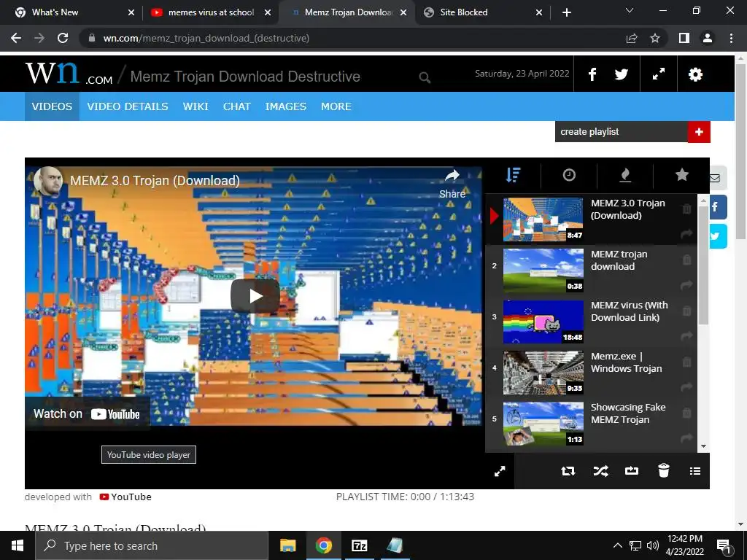Image resolution: width=747 pixels, height=560 pixels.
Task: Remove MEMZ virus (With Download Link) via its trash icon
Action: (686, 311)
